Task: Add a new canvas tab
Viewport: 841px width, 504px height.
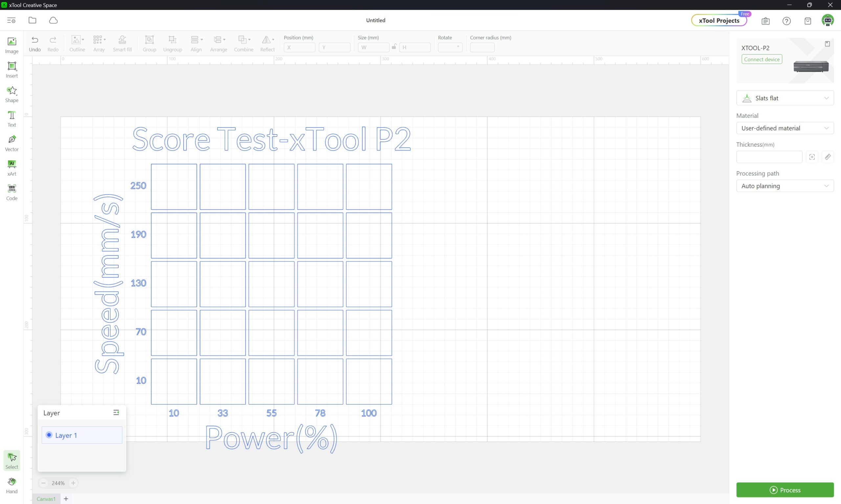Action: point(66,498)
